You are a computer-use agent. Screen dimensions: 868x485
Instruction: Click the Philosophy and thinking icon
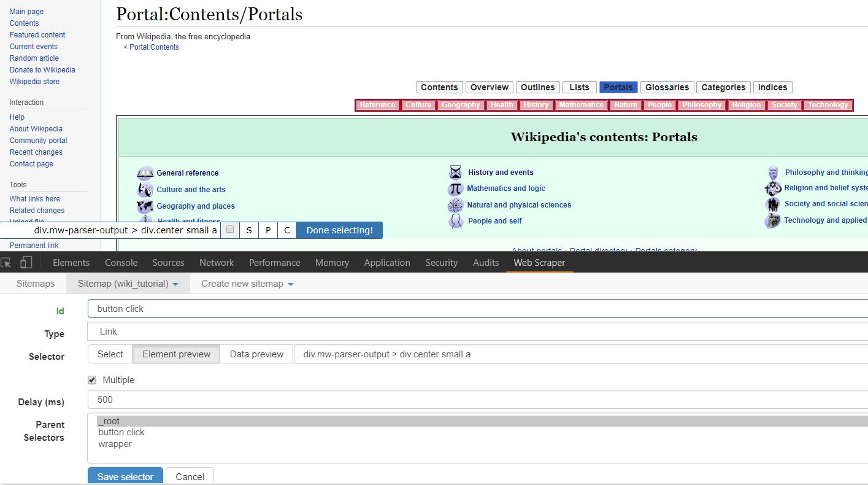tap(773, 173)
